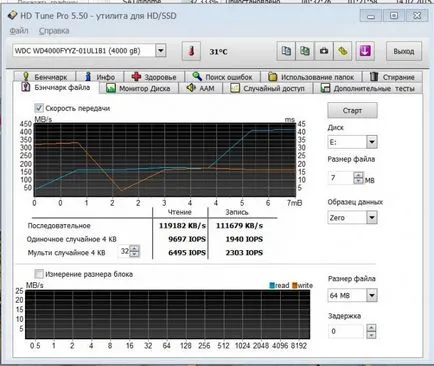Click the 119182 KB/s sequential read value
The image size is (434, 366).
[182, 226]
